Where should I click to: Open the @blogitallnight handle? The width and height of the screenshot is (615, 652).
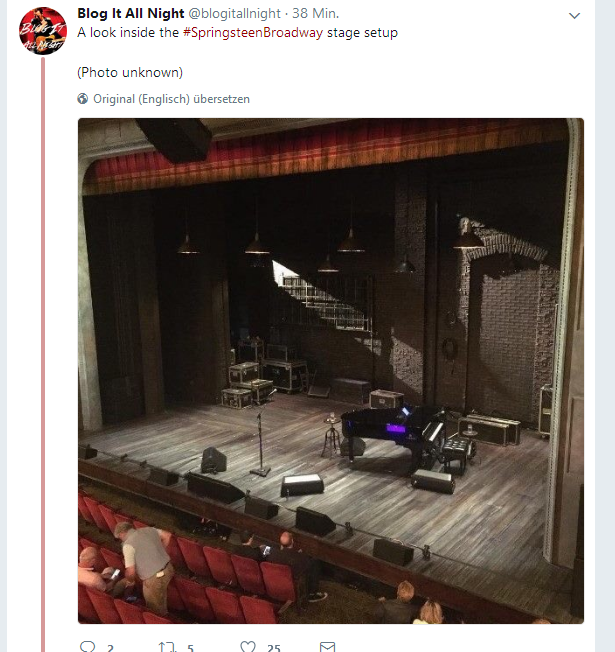[235, 13]
